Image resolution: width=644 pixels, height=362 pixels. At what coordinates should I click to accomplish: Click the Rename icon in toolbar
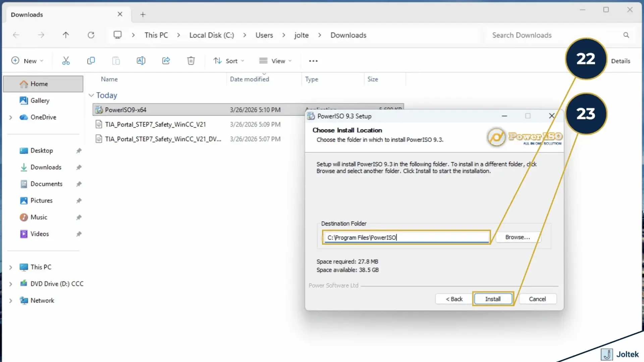141,61
